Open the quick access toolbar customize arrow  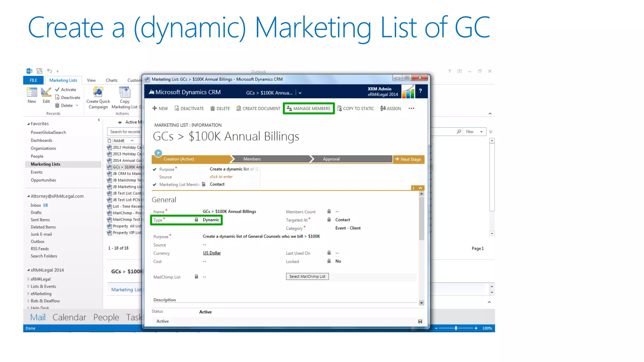pos(58,71)
